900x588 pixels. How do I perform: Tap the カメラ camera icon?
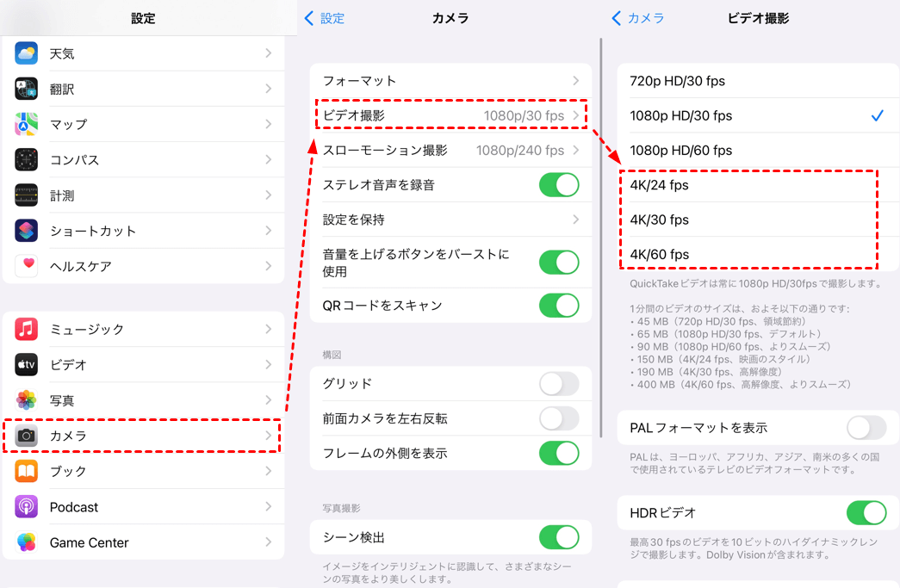(27, 436)
